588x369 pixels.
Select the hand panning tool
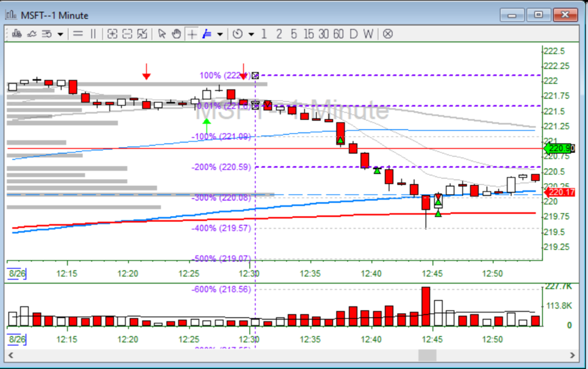(176, 34)
